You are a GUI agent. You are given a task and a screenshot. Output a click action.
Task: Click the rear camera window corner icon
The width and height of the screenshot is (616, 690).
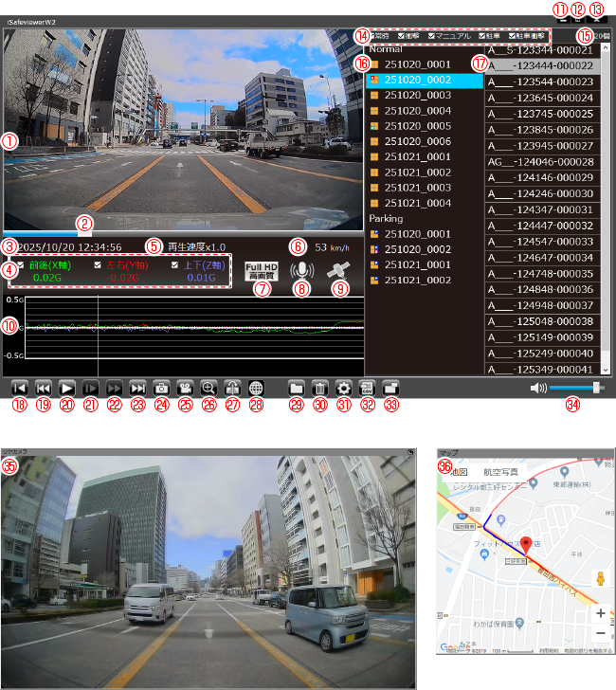click(x=410, y=452)
